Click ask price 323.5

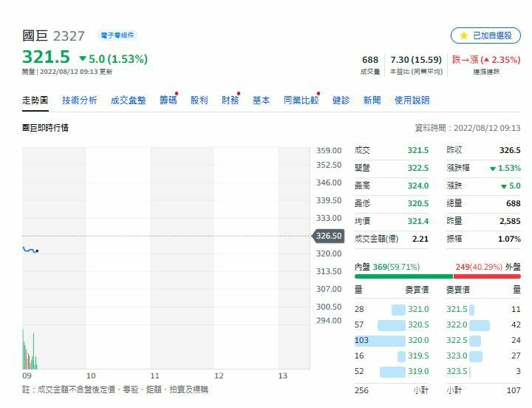coord(457,371)
